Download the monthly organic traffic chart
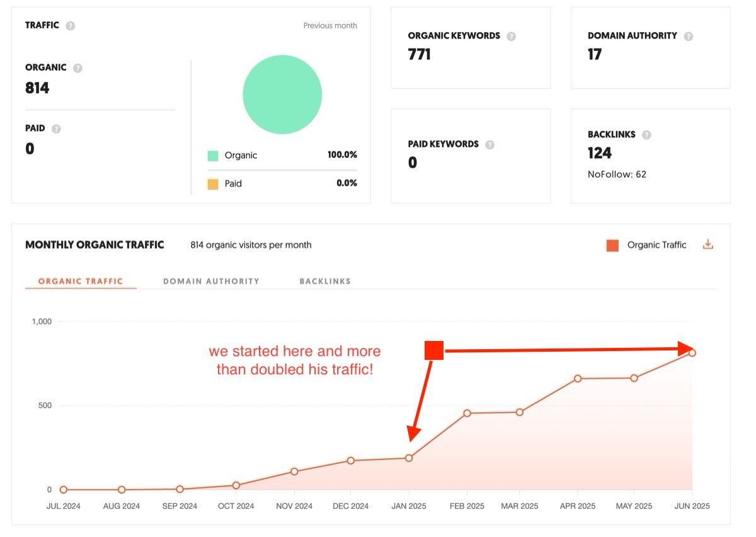 708,245
